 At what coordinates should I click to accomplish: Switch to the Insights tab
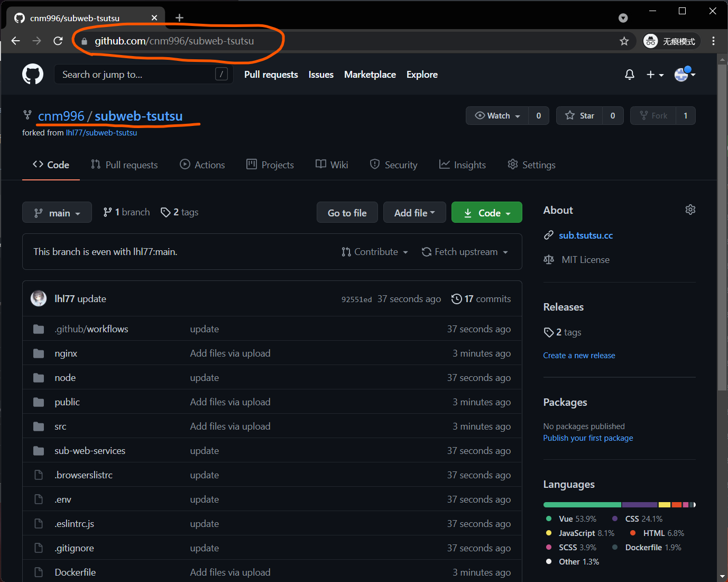coord(463,165)
